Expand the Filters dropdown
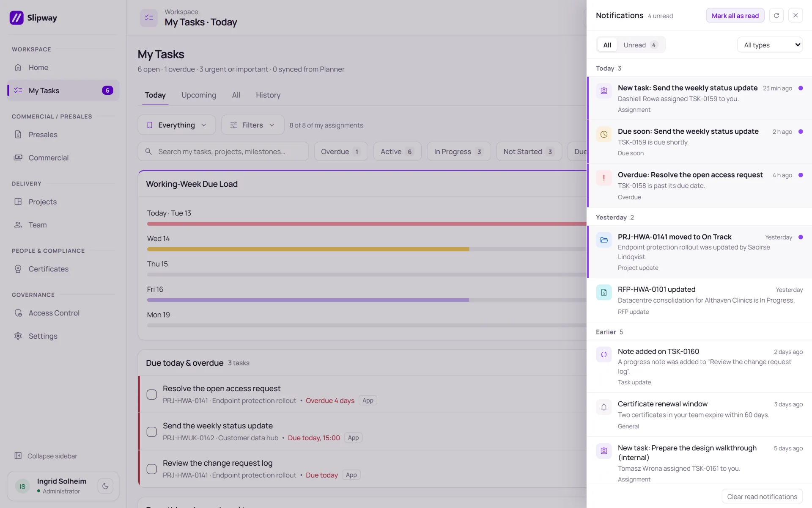Screen dimensions: 812x508 (252, 125)
